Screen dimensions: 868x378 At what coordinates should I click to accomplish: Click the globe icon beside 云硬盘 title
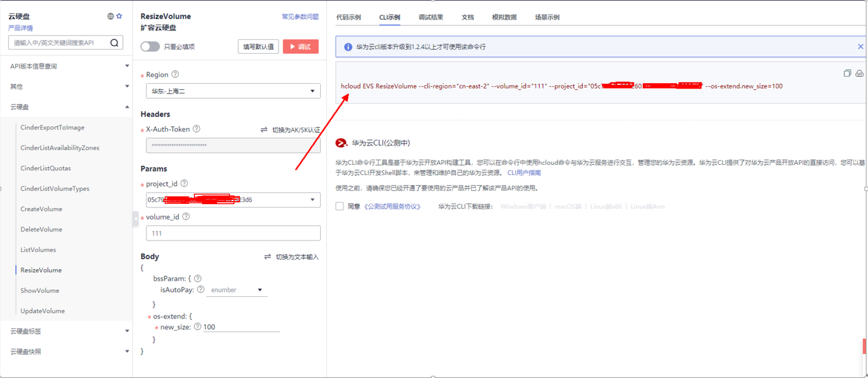(110, 16)
